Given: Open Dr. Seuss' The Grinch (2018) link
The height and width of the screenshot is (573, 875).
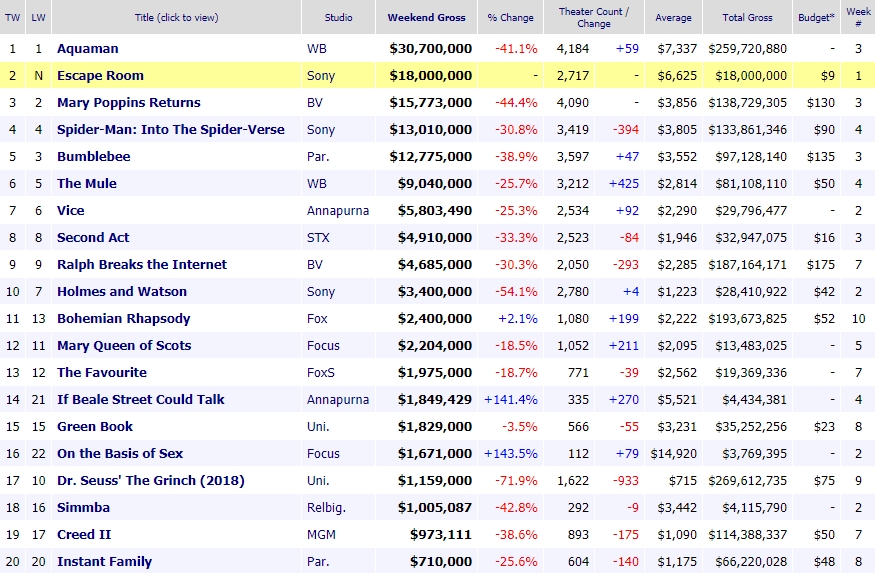Looking at the screenshot, I should (x=151, y=480).
